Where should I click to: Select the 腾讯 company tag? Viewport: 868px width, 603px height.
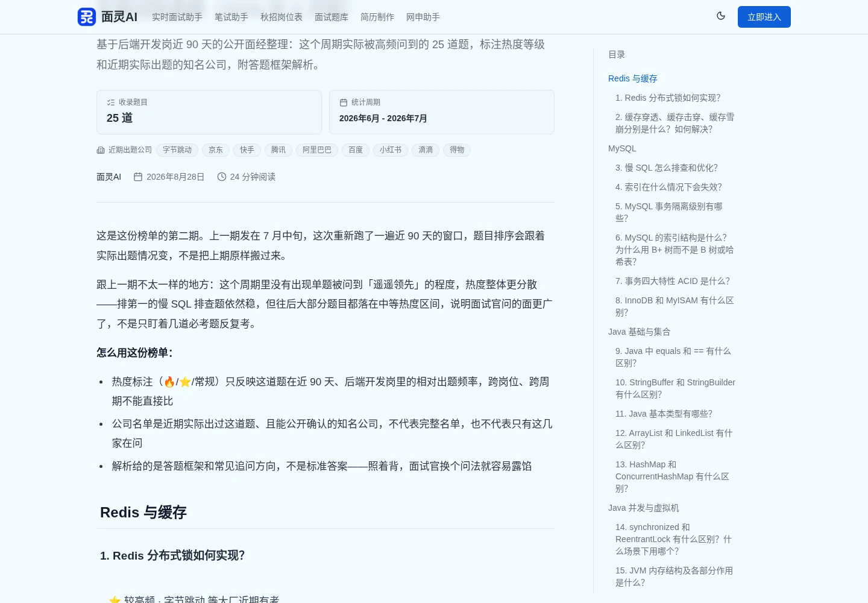(x=278, y=150)
